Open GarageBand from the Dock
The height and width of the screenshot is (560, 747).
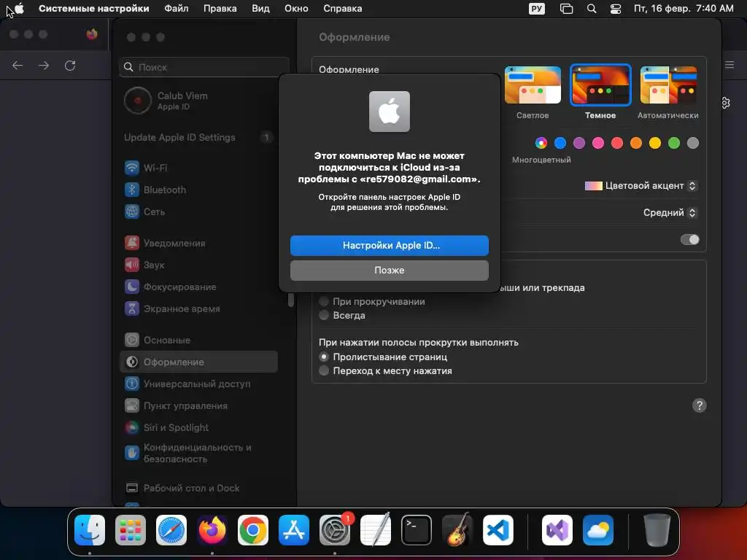click(x=457, y=530)
